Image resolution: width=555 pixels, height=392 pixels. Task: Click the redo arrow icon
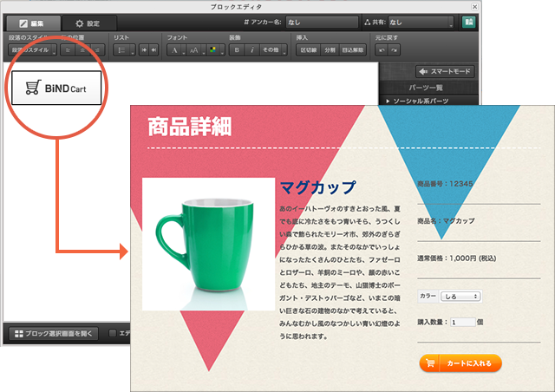[x=395, y=50]
